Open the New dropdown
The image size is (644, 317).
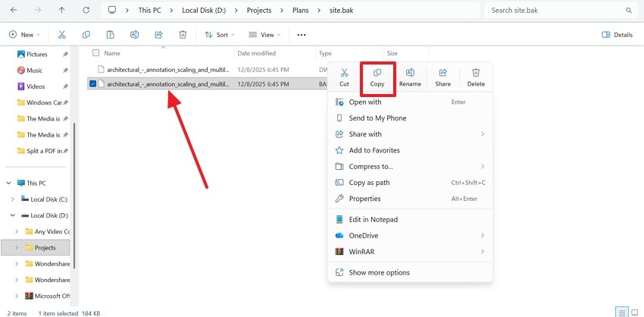(25, 35)
